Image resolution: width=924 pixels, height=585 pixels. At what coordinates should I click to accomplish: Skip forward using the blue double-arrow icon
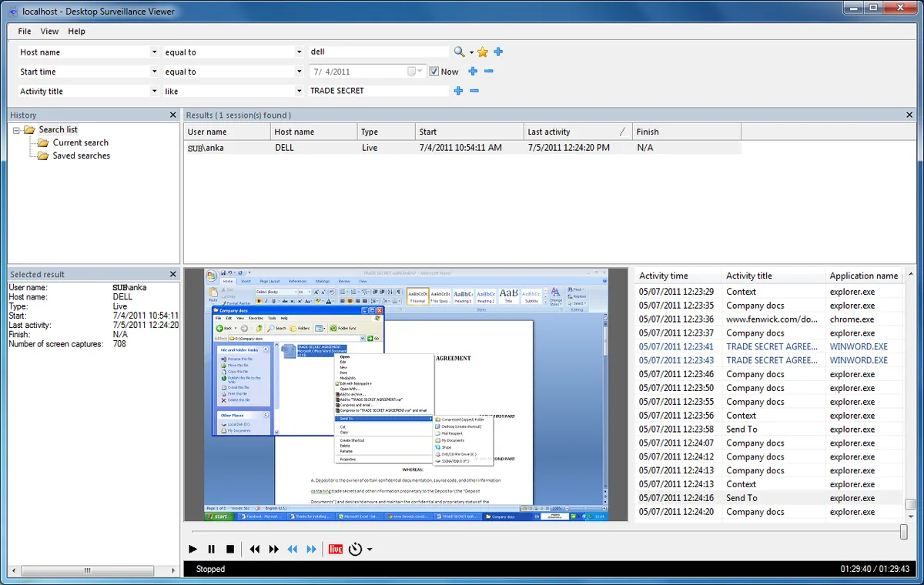point(310,549)
